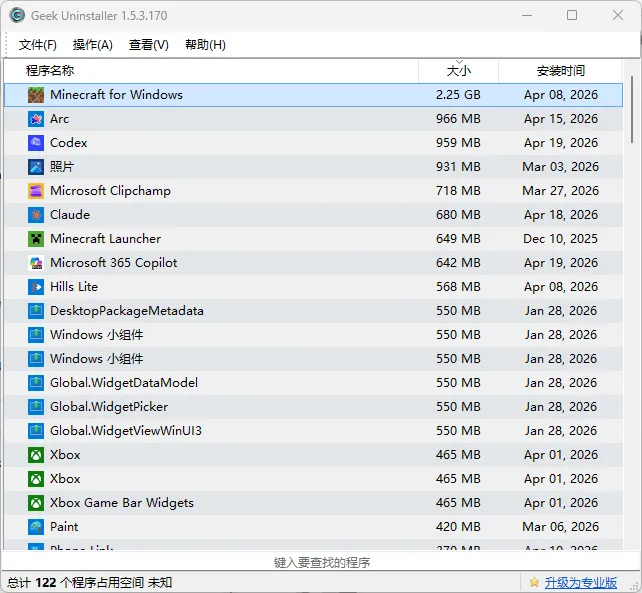Click the Apr 15, 2026 install date

[x=561, y=119]
